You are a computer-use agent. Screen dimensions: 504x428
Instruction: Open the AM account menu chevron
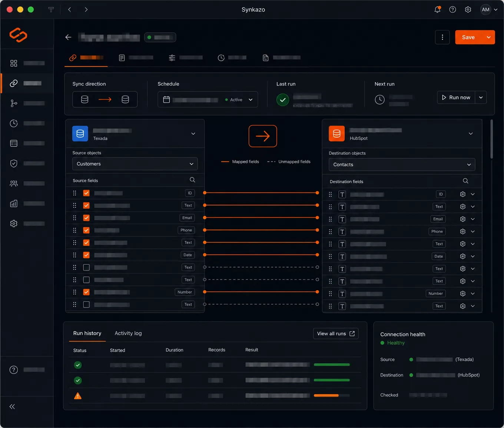[x=496, y=10]
